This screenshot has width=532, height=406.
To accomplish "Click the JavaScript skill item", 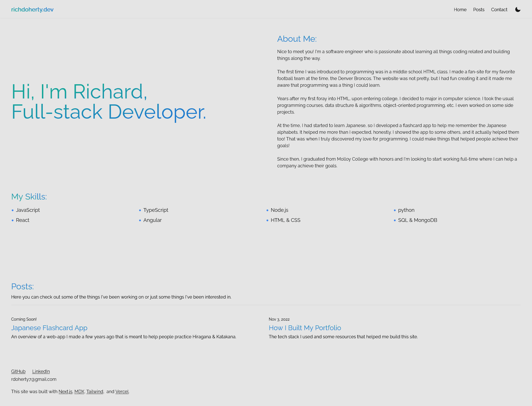I will pyautogui.click(x=28, y=210).
